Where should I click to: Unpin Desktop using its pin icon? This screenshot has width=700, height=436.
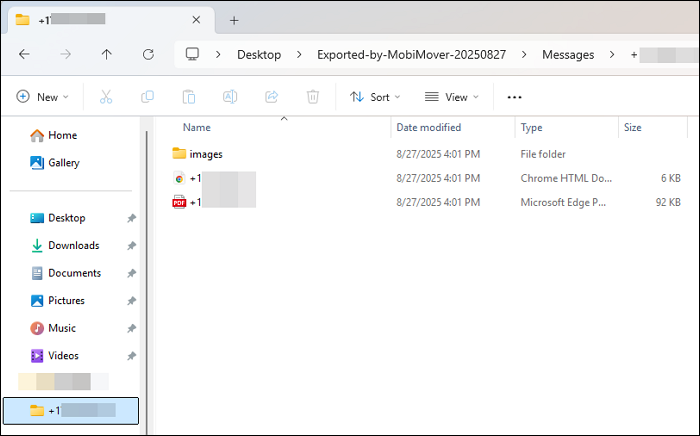tap(131, 218)
